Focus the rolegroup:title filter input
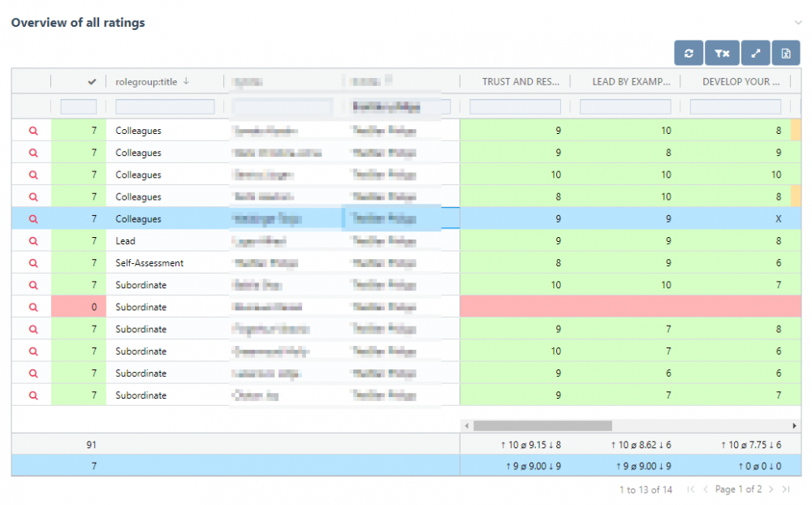Screen dimensions: 812x505 165,106
